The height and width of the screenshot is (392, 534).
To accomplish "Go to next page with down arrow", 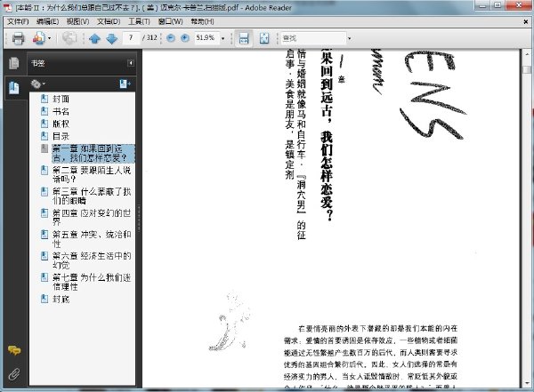I will click(x=112, y=38).
